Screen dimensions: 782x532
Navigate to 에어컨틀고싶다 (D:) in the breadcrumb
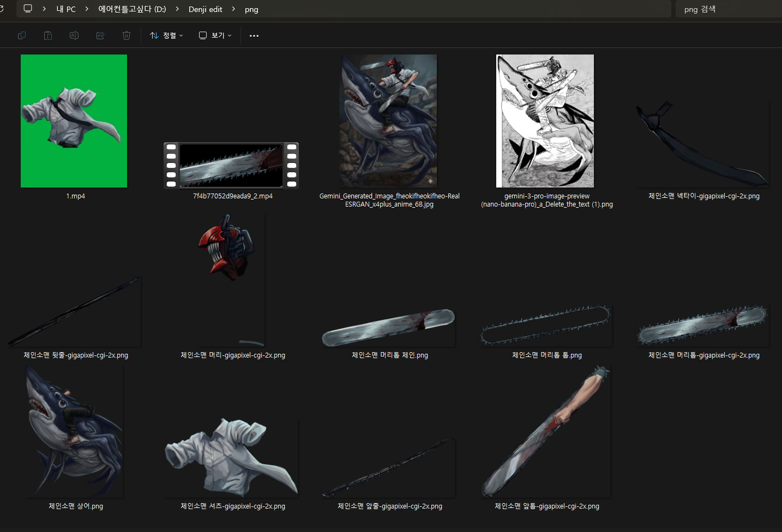tap(132, 9)
